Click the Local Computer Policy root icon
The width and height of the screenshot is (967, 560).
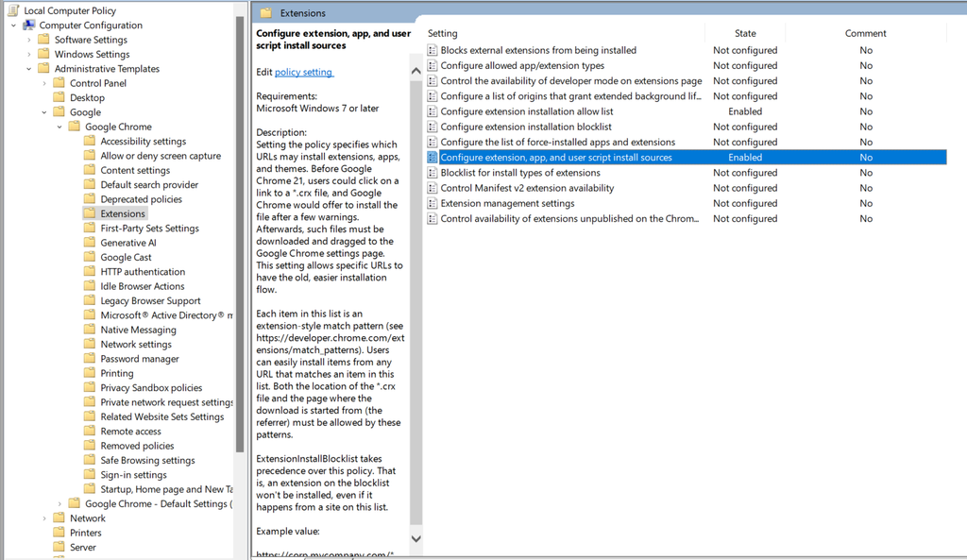tap(13, 9)
